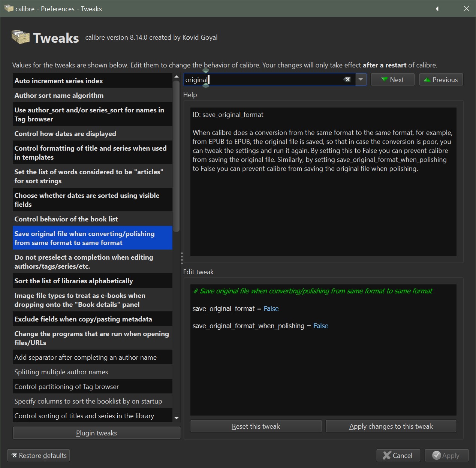Viewport: 476px width, 468px height.
Task: Select 'Change the programs that are run' tweak
Action: pos(93,338)
